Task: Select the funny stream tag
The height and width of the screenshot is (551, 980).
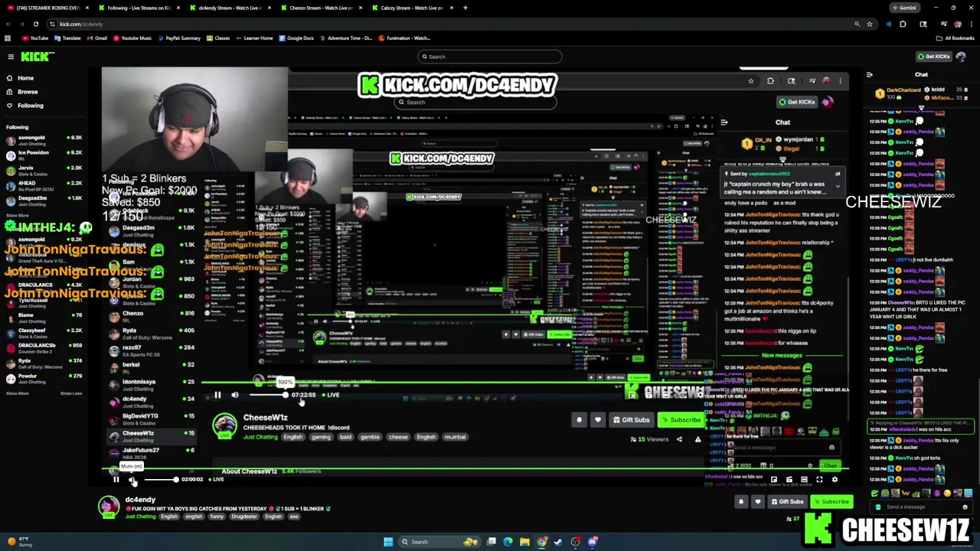Action: 216,517
